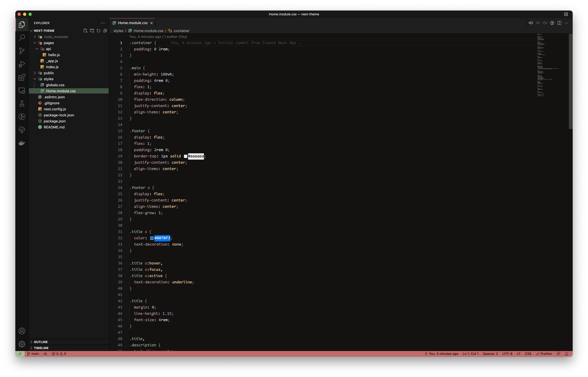Click the New File icon in explorer
Screen dimensions: 588x377
coord(85,31)
